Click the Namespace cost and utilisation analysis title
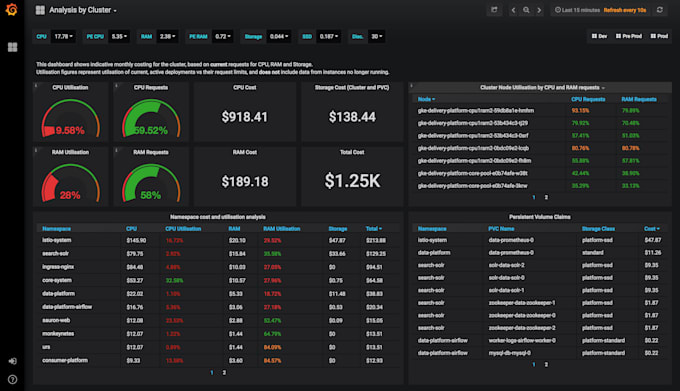Screen dimensions: 680x391 [218, 217]
